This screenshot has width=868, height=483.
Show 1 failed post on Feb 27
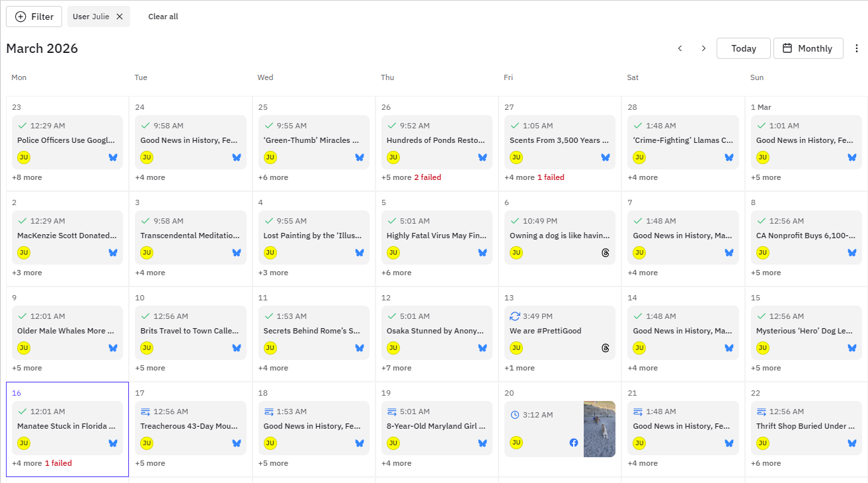click(551, 177)
